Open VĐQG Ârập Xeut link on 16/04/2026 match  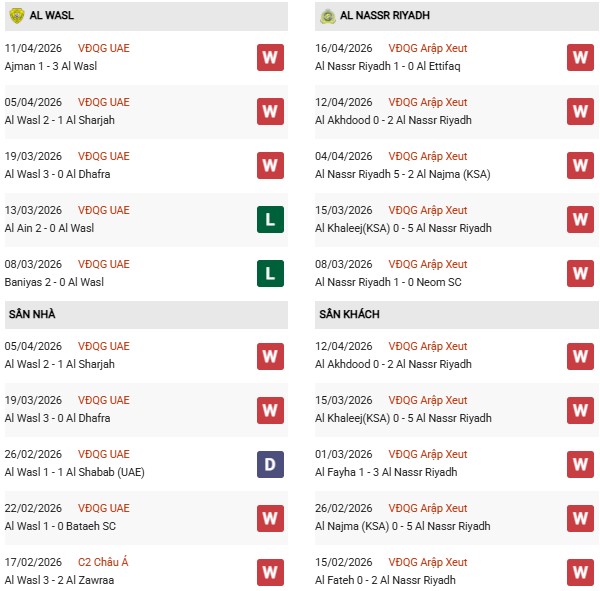[428, 48]
